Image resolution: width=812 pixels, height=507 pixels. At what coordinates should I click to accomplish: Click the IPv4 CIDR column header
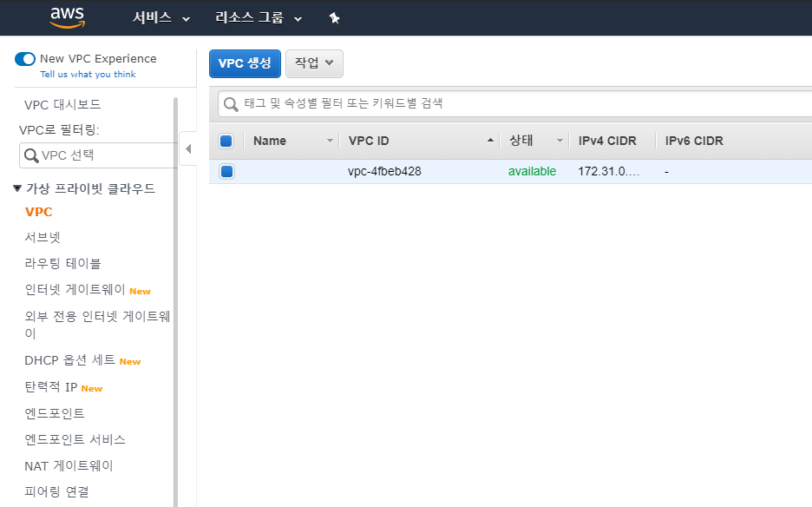(x=607, y=141)
